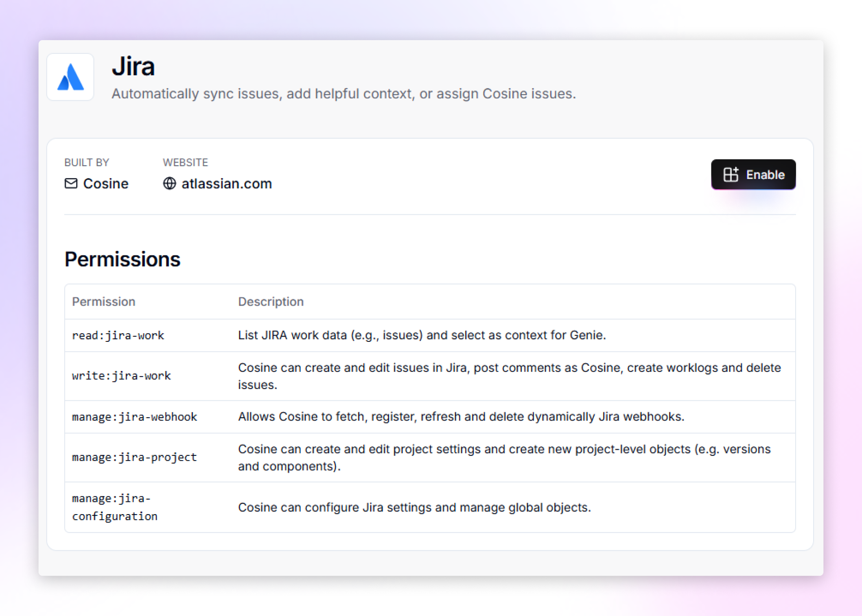The height and width of the screenshot is (616, 862).
Task: Click the globe icon next to atlassian.com
Action: (169, 183)
